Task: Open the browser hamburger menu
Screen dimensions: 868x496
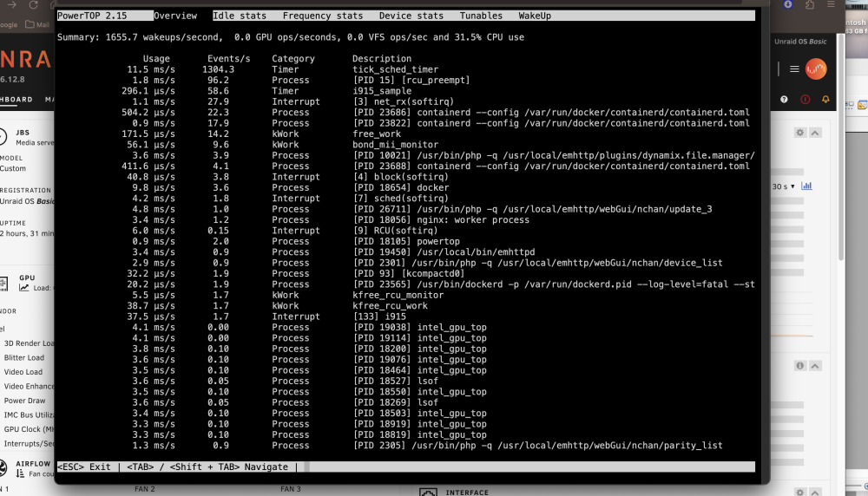Action: (831, 4)
